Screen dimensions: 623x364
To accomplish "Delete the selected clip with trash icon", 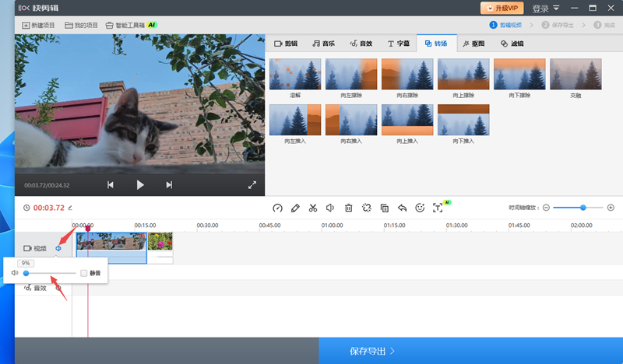I will [349, 208].
